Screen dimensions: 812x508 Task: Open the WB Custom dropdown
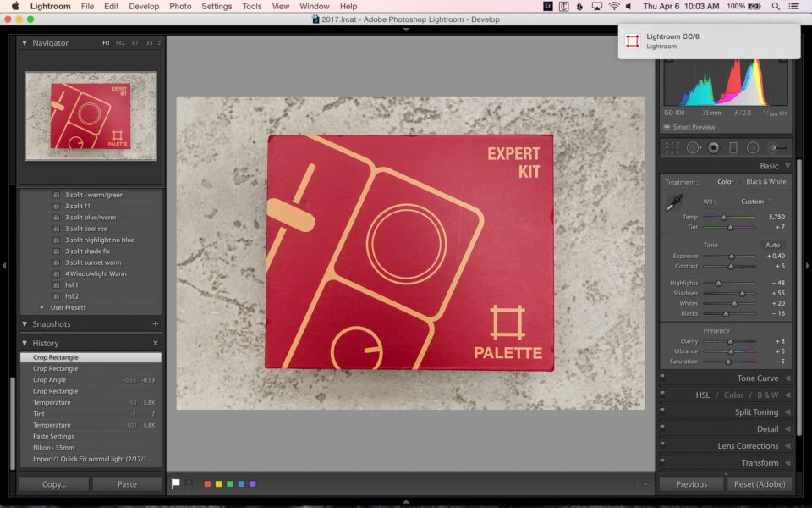(755, 202)
